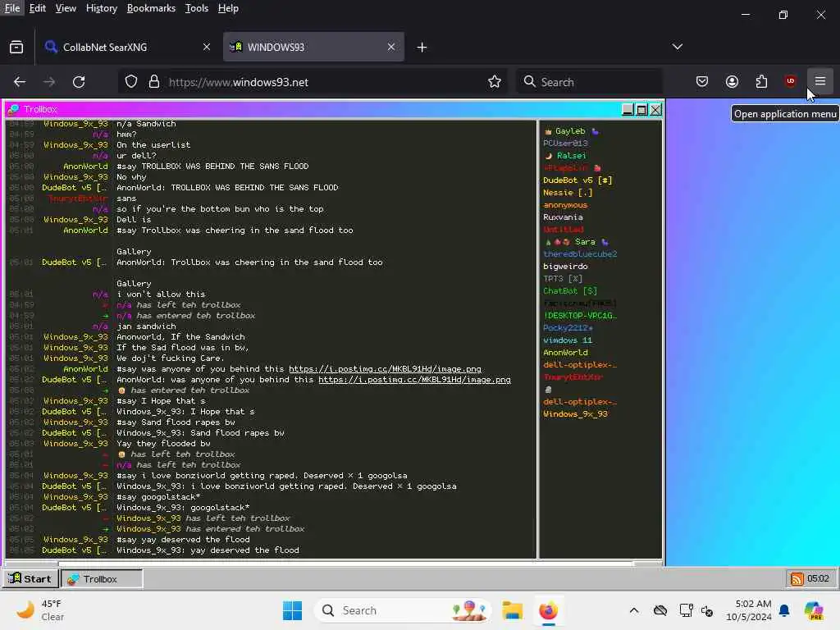
Task: Open postimg.cc link in DudeBot message
Action: click(414, 379)
